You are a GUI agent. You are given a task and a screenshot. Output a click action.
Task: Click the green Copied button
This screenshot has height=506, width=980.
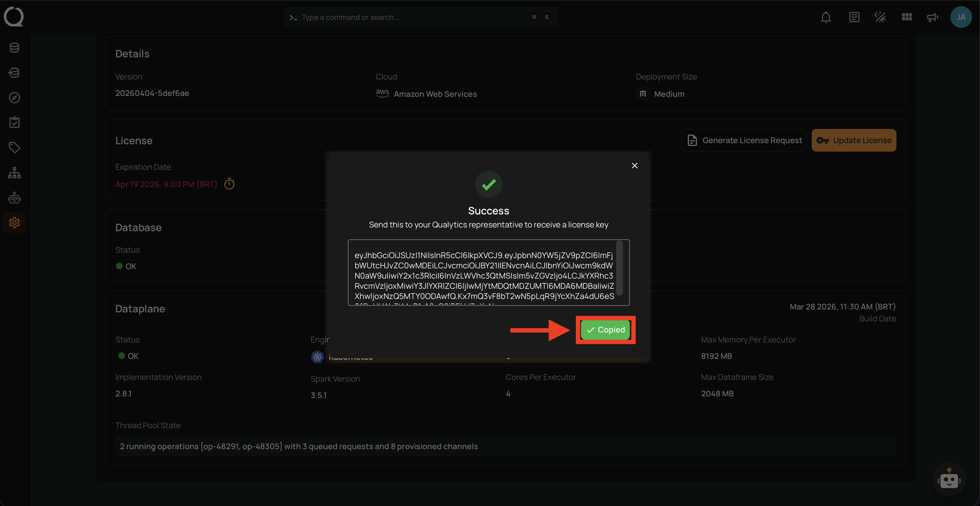coord(606,330)
